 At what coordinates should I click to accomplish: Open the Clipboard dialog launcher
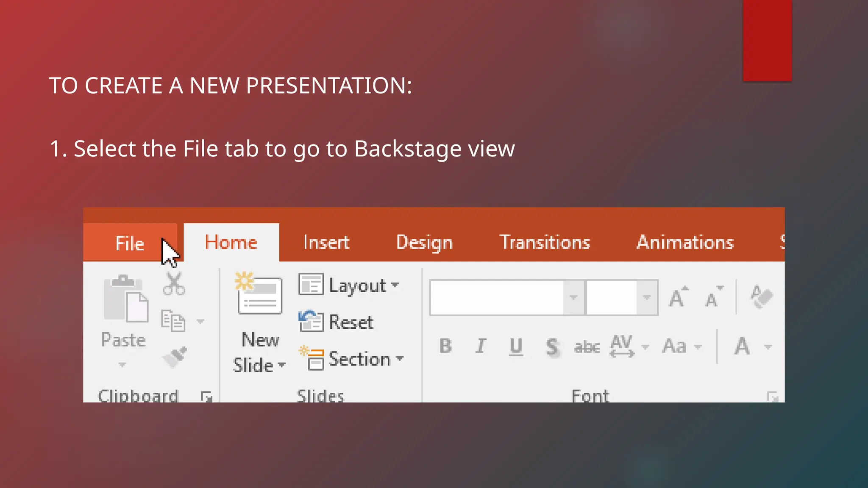click(x=206, y=396)
